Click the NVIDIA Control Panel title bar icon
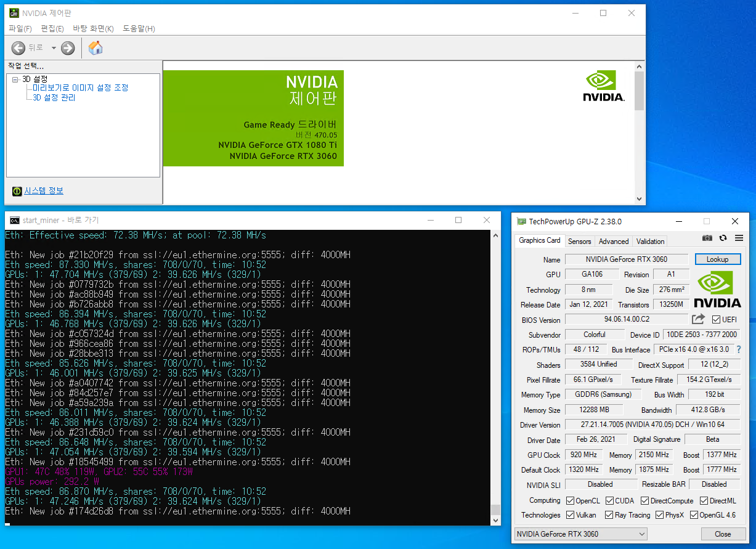Image resolution: width=756 pixels, height=549 pixels. pyautogui.click(x=14, y=13)
